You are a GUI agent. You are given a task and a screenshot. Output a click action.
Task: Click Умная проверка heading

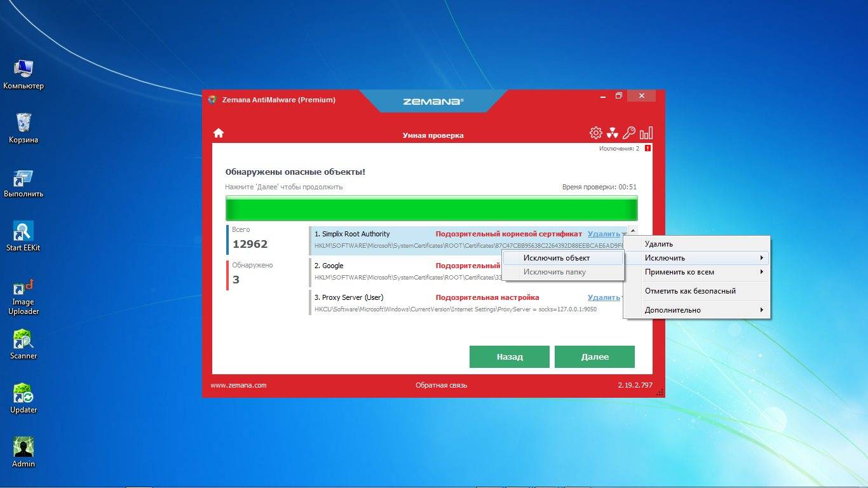coord(433,135)
